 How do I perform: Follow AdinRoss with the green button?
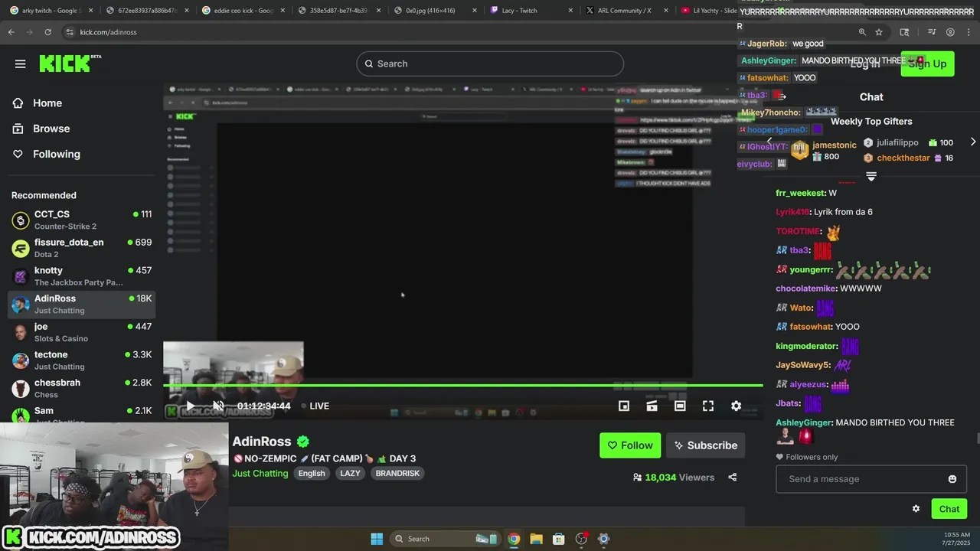[630, 445]
